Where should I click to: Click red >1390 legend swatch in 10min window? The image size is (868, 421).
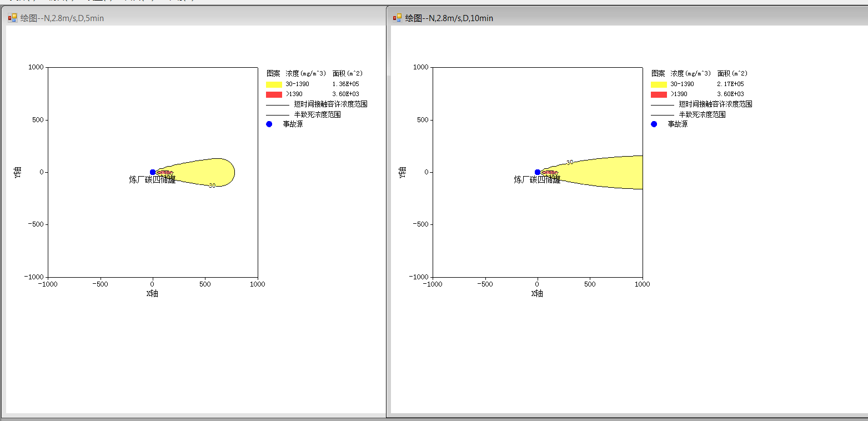click(659, 94)
